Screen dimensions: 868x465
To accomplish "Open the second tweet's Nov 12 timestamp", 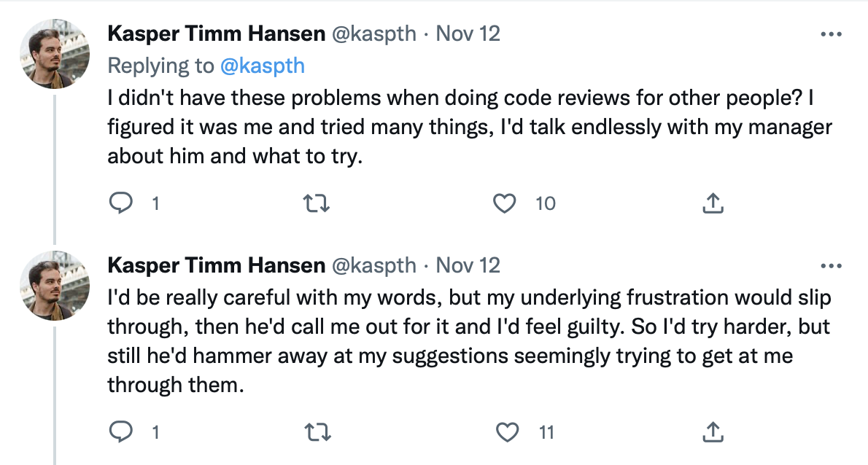I will coord(468,264).
